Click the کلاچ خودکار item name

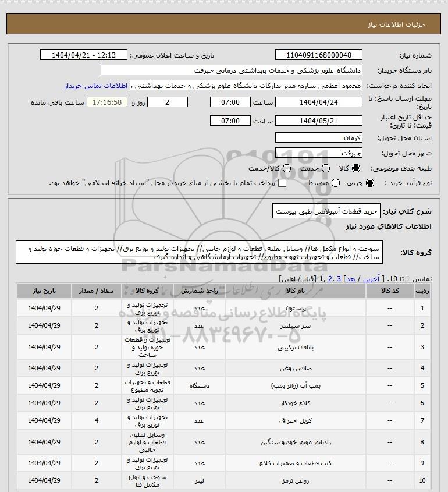click(296, 403)
